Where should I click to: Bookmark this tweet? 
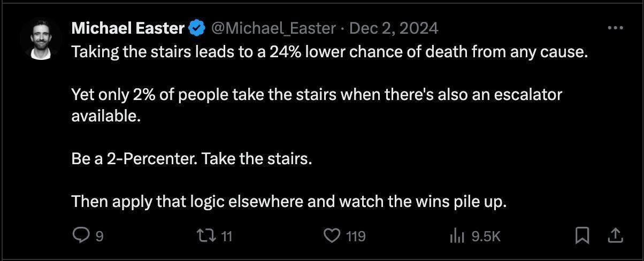click(x=582, y=235)
